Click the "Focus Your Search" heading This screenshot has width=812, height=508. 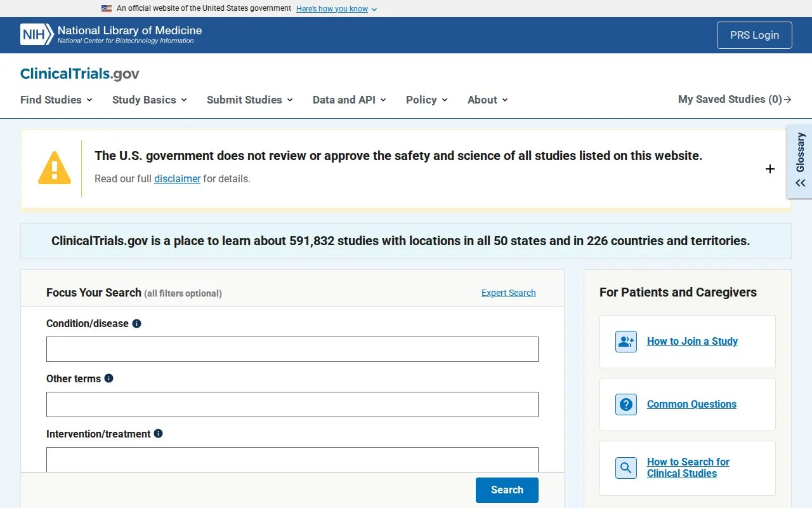94,293
